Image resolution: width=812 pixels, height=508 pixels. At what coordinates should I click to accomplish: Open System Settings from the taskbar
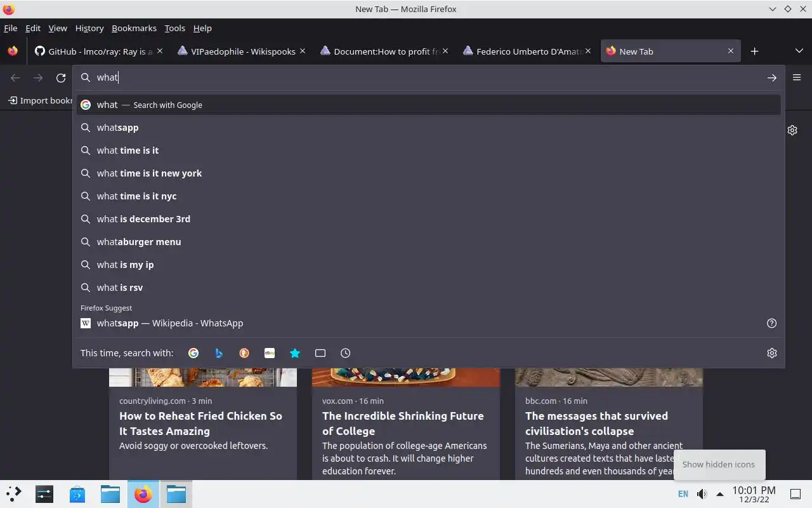point(44,493)
